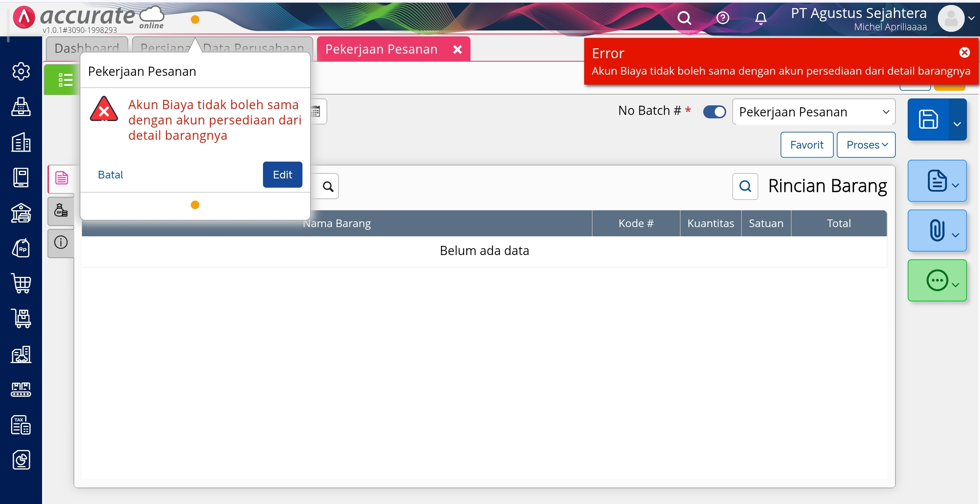This screenshot has width=980, height=504.
Task: Open the settings gear in sidebar
Action: click(x=21, y=71)
